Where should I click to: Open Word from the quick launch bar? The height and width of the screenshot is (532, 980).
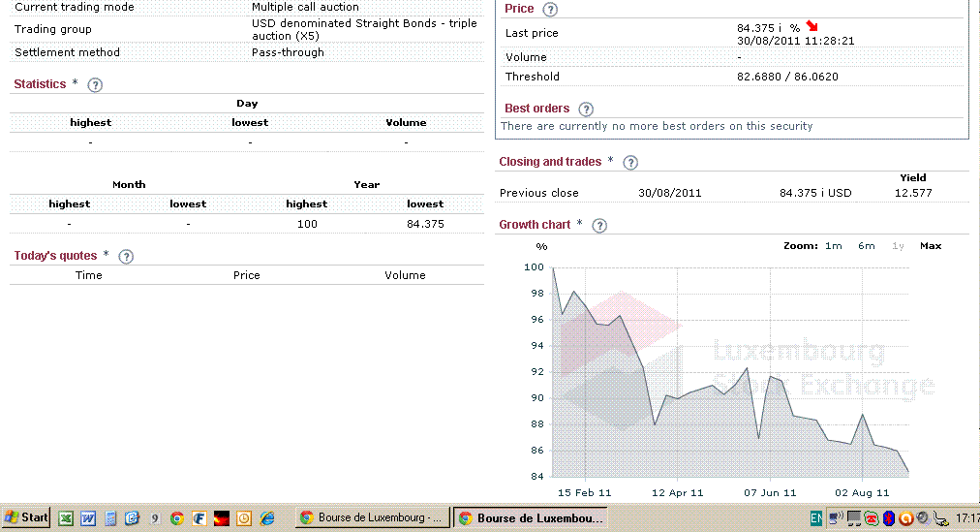[x=89, y=518]
